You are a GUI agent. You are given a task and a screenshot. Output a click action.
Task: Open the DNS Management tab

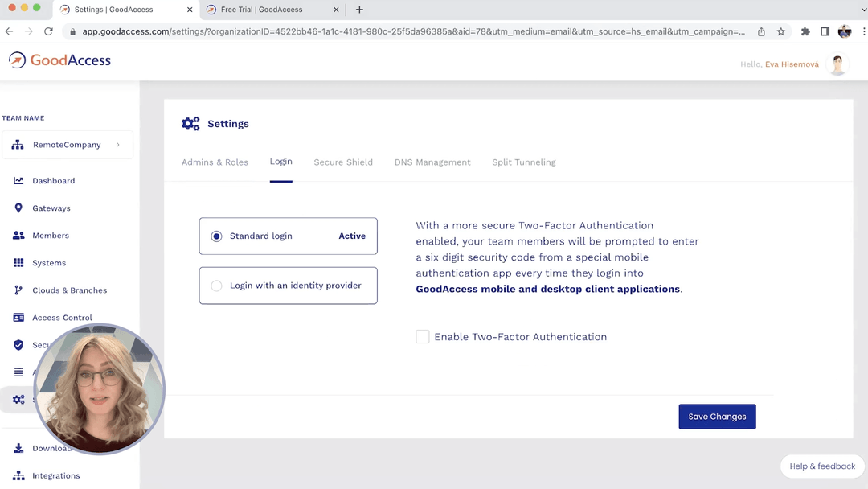432,162
